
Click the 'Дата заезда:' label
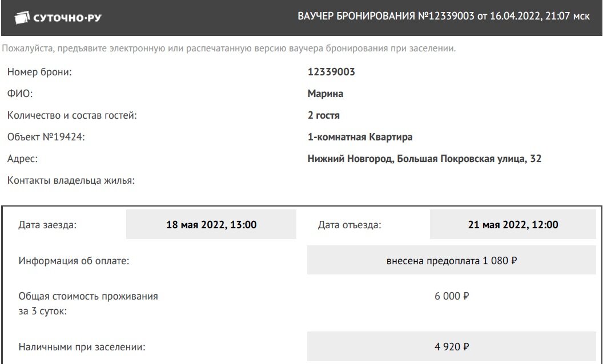(47, 225)
